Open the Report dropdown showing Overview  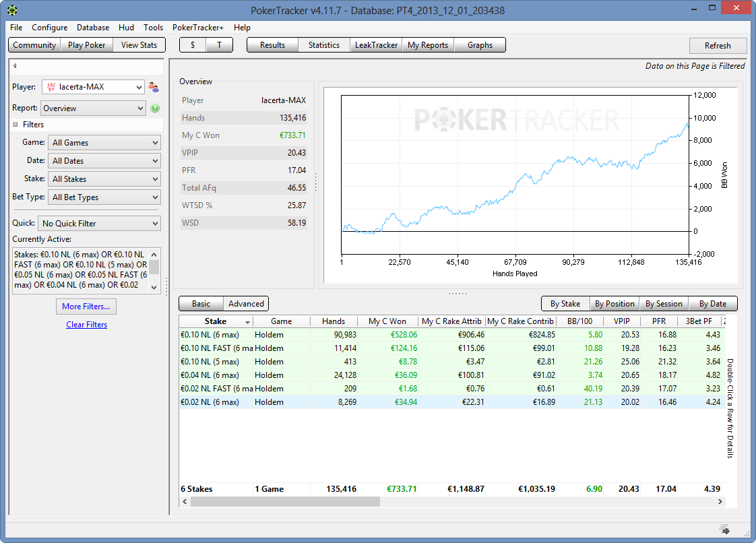[93, 108]
